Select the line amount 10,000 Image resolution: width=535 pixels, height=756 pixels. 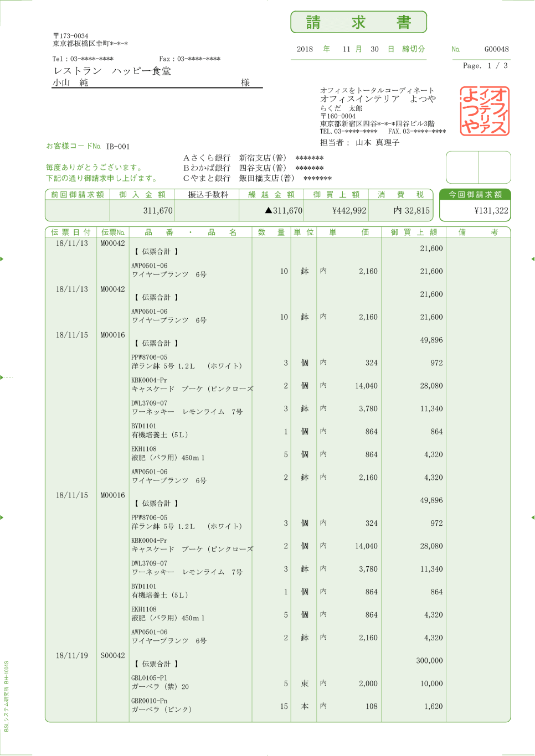point(431,683)
